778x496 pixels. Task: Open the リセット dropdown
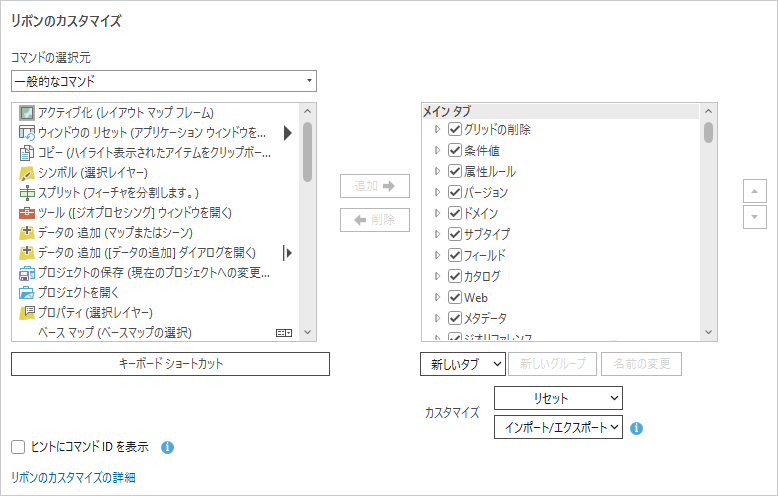point(558,398)
